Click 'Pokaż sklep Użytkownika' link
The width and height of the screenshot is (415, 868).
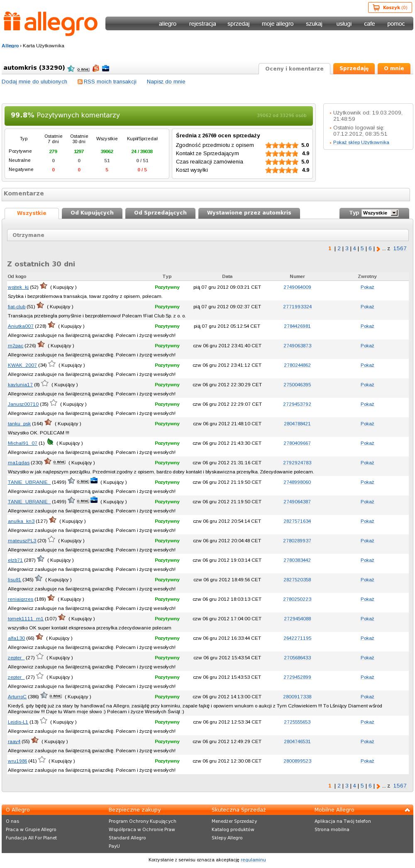pyautogui.click(x=361, y=142)
